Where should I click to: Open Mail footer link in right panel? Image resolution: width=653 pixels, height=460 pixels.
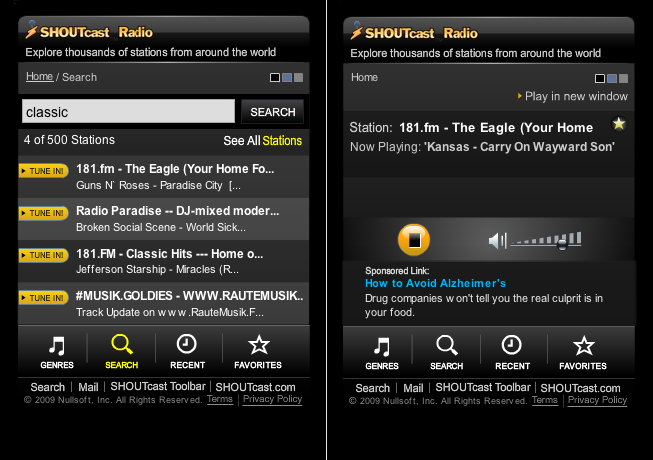(413, 388)
